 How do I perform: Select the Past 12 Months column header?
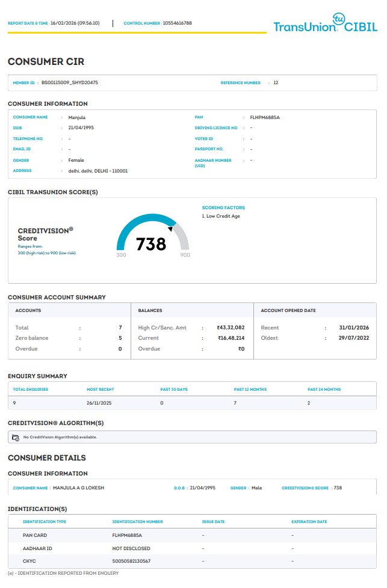coord(250,389)
